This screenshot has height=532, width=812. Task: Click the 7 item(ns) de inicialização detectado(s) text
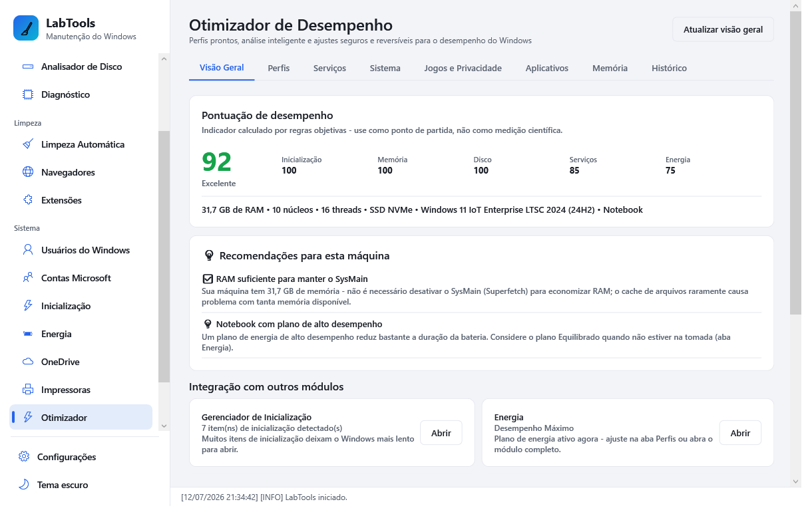click(x=272, y=428)
